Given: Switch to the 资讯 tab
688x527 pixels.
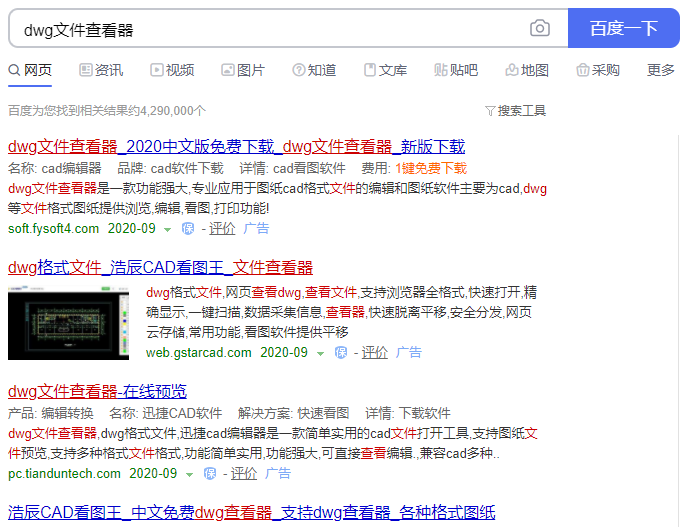Looking at the screenshot, I should (x=101, y=70).
